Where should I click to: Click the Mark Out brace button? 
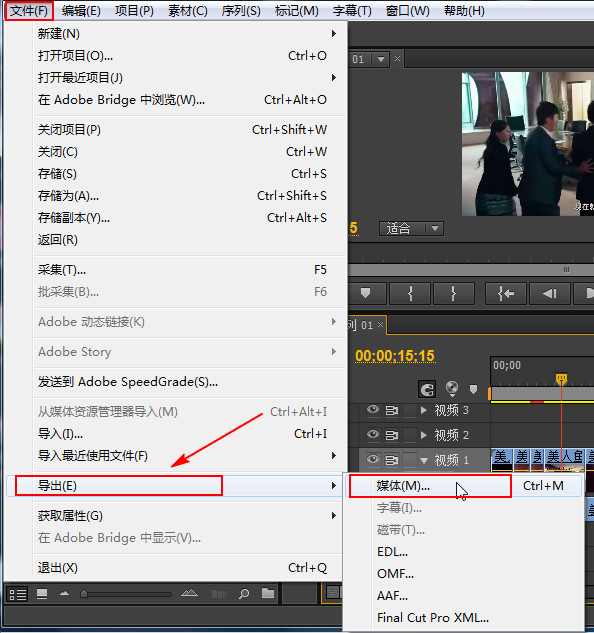pos(453,293)
